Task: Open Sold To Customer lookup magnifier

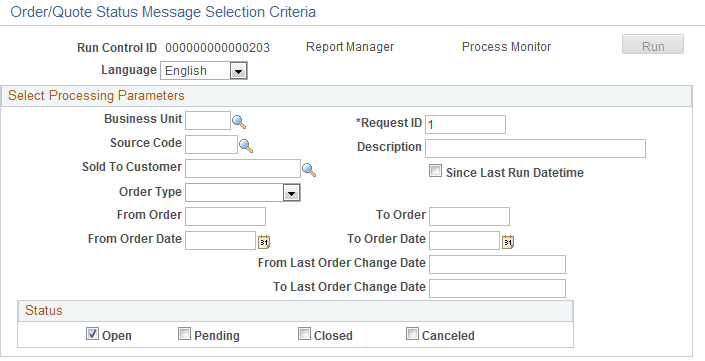Action: 308,169
